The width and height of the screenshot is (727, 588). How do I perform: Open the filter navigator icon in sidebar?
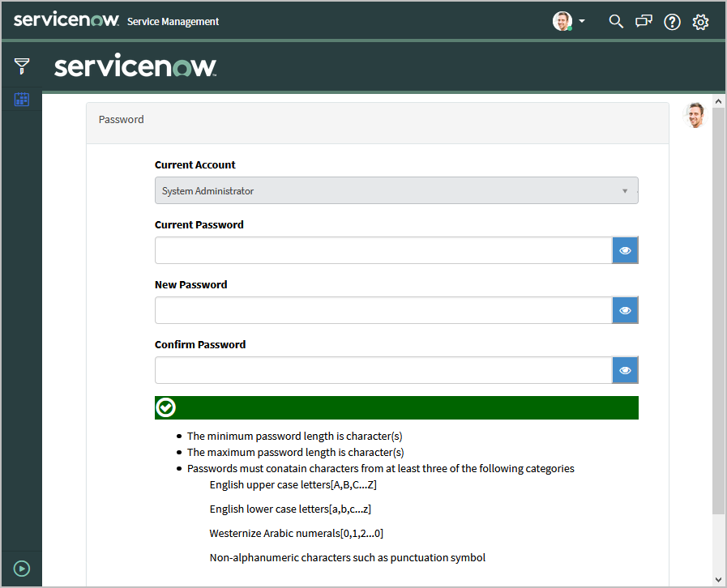[22, 66]
